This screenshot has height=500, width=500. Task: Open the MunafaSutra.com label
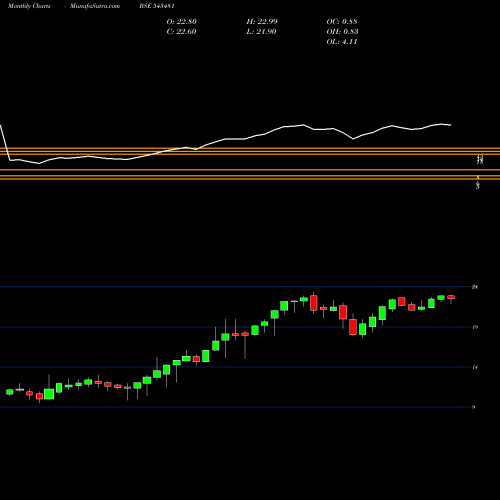(95, 6)
